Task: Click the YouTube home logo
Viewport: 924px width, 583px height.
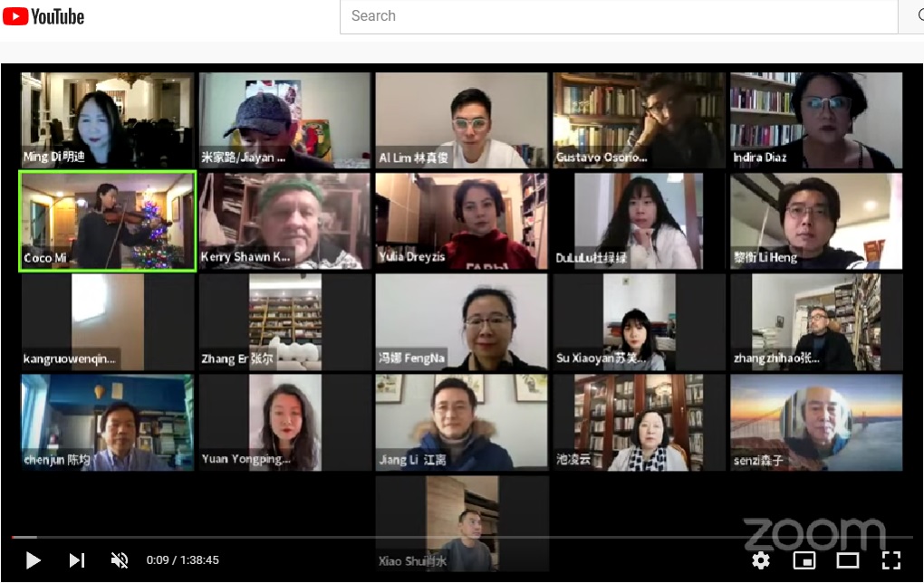Action: point(43,16)
